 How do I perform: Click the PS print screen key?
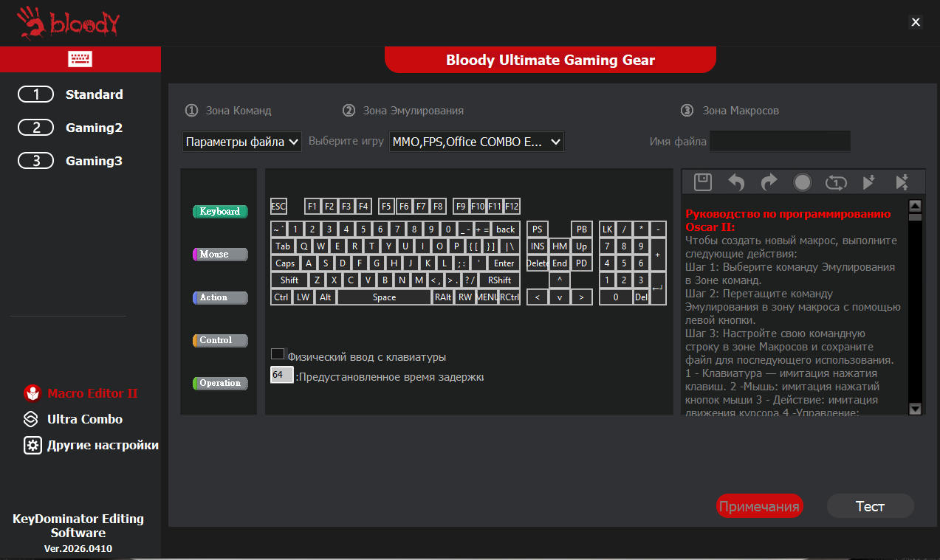pyautogui.click(x=538, y=229)
